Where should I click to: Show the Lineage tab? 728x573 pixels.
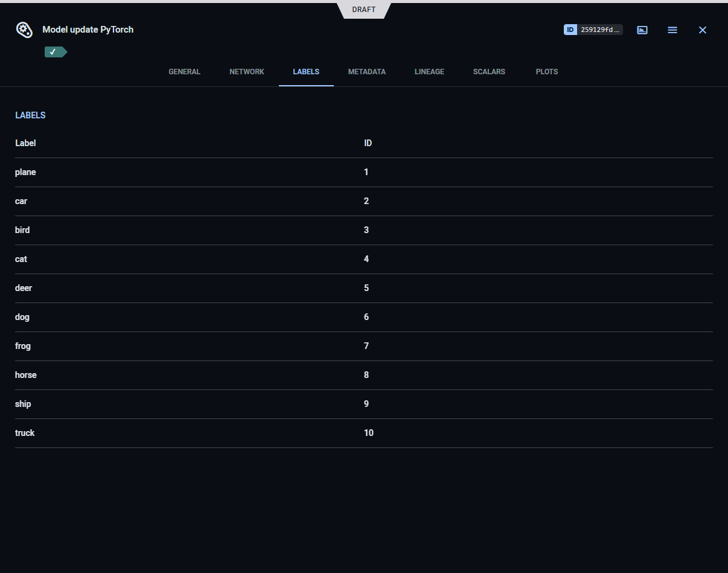[x=429, y=72]
